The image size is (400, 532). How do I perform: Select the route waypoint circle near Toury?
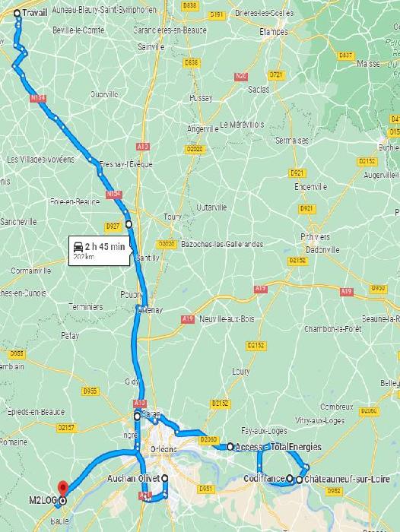(129, 224)
